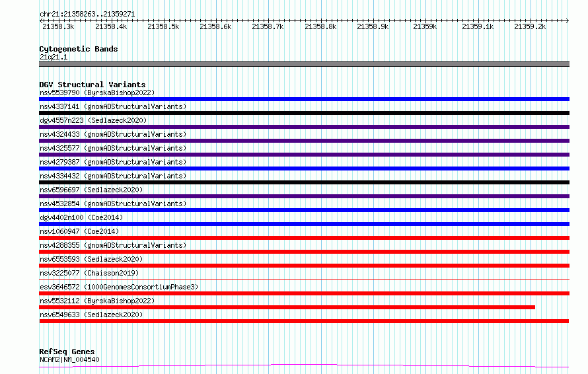Select the purple bar under nsv6596697
Viewport: 588px width, 374px height.
pyautogui.click(x=304, y=196)
